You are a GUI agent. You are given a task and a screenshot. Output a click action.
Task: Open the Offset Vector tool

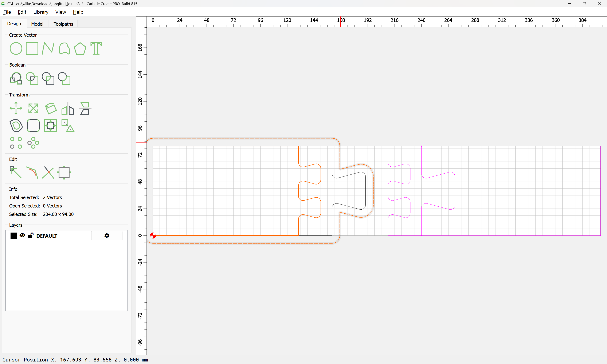[x=16, y=126]
